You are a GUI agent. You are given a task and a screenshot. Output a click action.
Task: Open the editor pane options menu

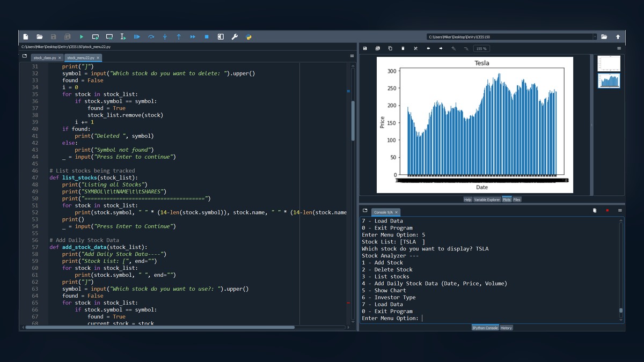click(352, 56)
